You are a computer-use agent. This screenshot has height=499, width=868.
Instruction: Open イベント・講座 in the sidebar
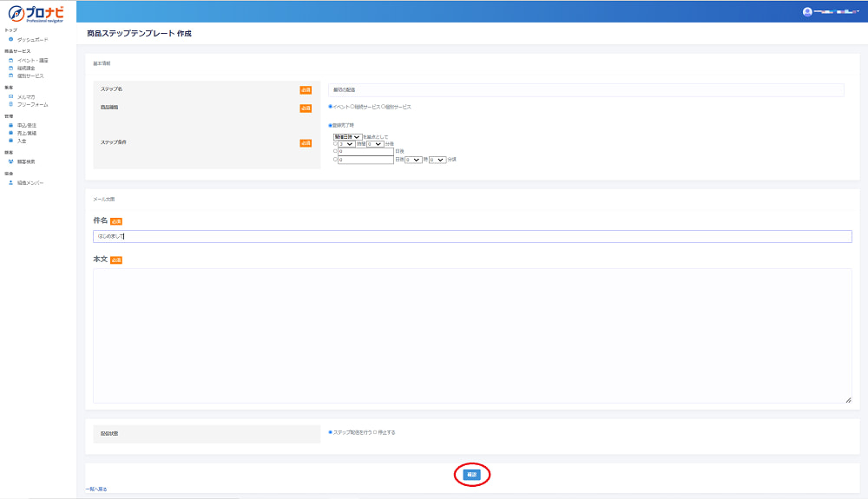32,61
